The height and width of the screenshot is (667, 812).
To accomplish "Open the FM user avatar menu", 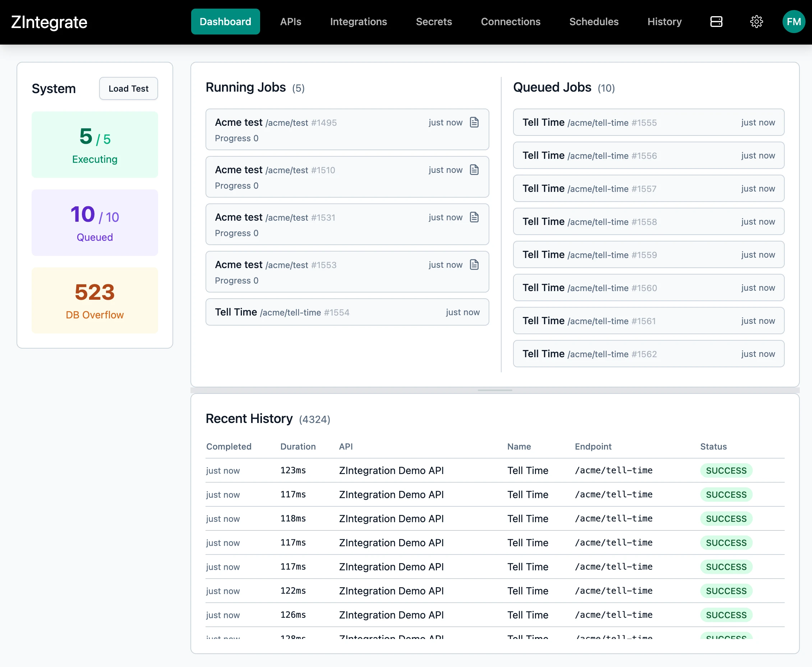I will click(794, 22).
